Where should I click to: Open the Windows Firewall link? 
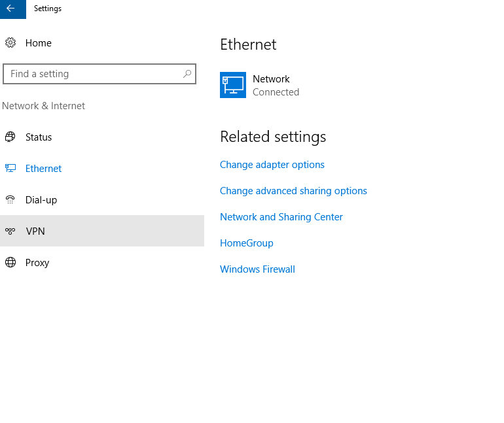tap(257, 269)
